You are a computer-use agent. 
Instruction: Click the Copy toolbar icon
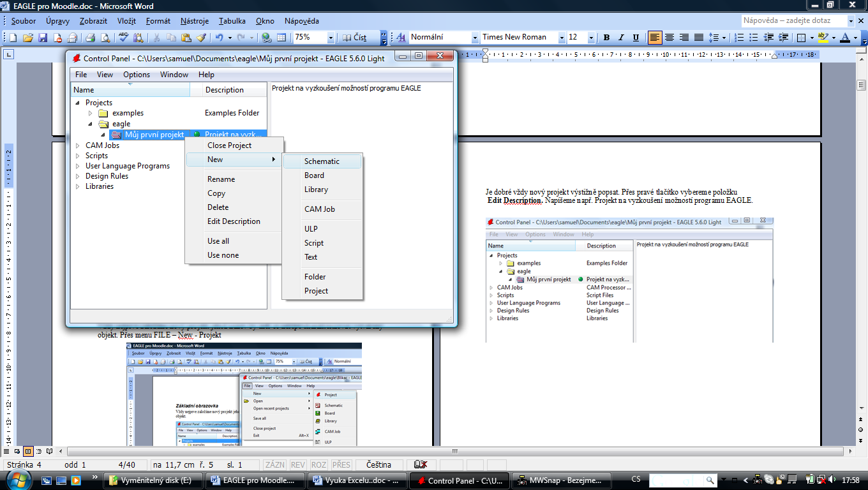pos(172,38)
